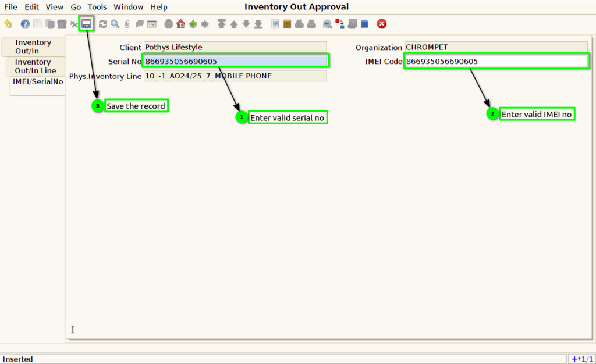The height and width of the screenshot is (364, 596).
Task: Open the Active Workflows red-blue icon
Action: click(339, 24)
